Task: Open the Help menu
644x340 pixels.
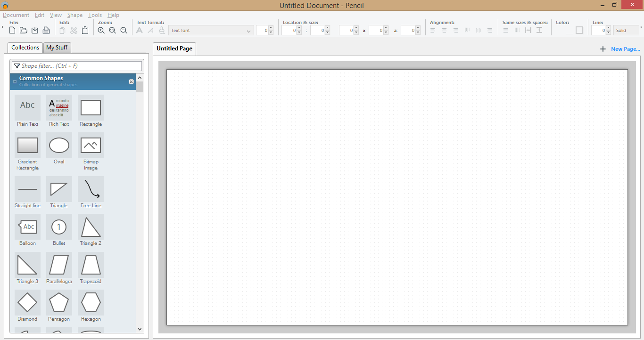Action: click(x=113, y=15)
